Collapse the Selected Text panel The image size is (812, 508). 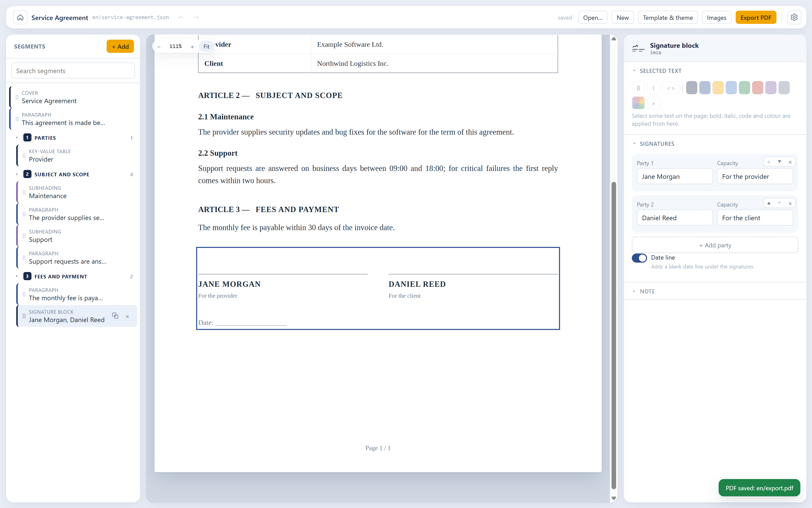(x=634, y=71)
